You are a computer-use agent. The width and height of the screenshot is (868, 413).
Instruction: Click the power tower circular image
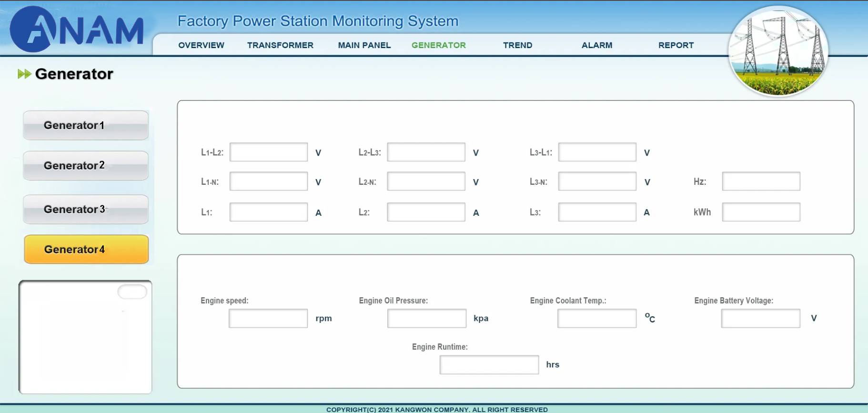pos(778,51)
